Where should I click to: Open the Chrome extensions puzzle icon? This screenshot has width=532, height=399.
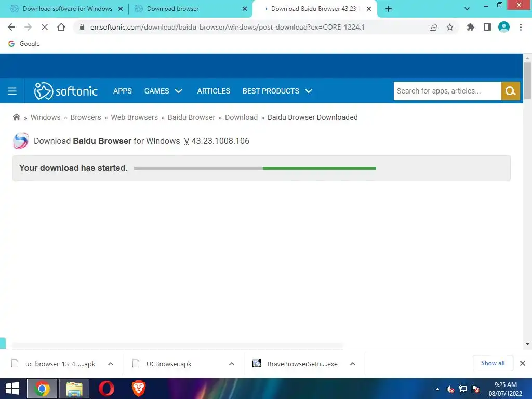[x=471, y=27]
